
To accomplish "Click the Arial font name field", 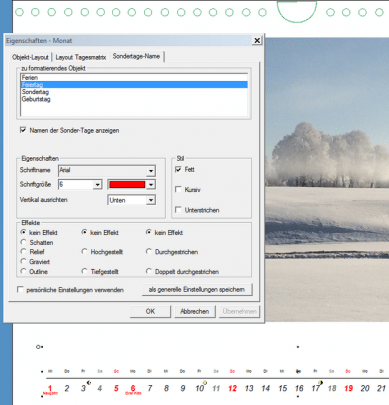I will tap(103, 171).
